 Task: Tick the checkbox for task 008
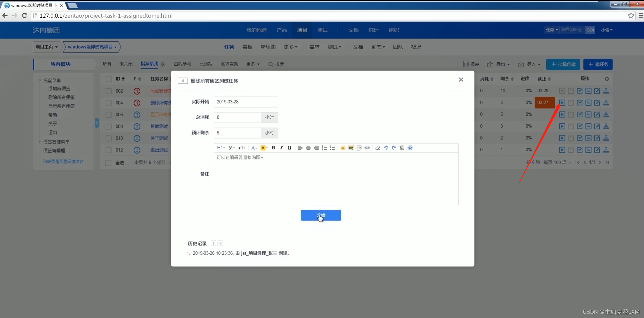pos(108,126)
